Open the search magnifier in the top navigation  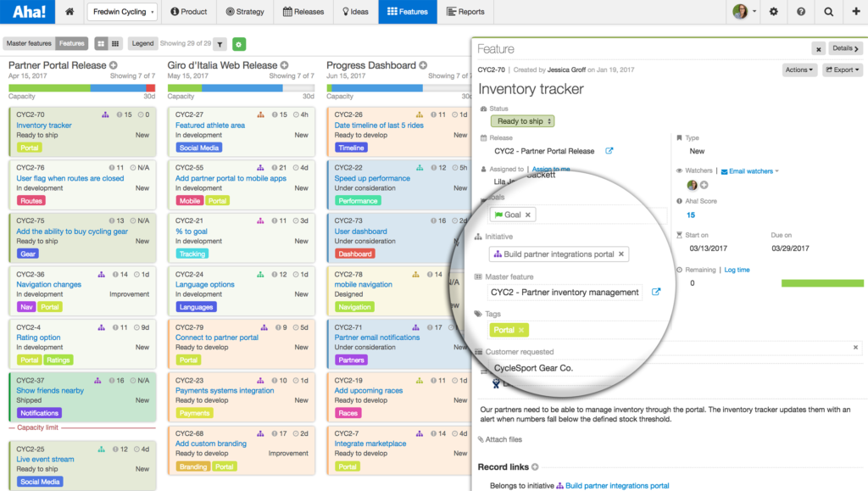coord(826,12)
